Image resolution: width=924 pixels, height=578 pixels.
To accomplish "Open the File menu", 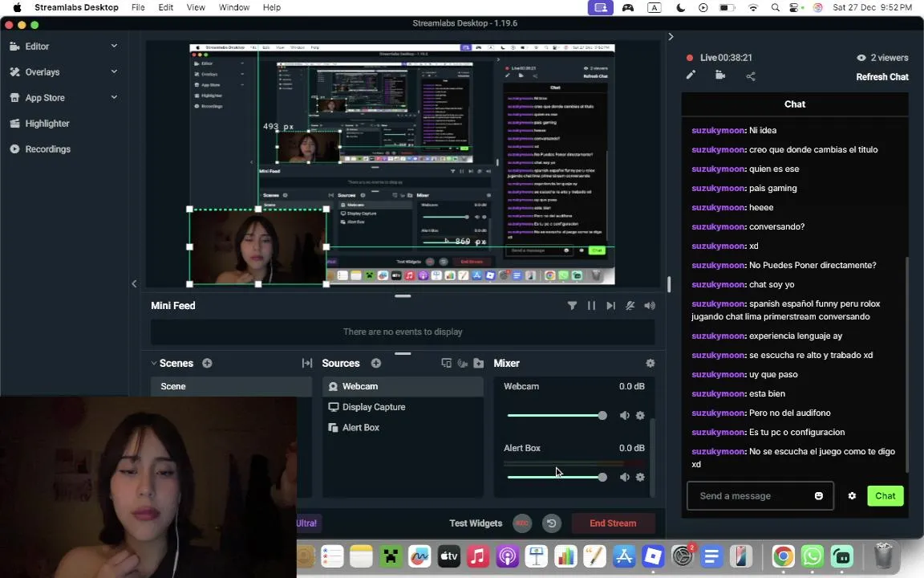I will tap(138, 8).
